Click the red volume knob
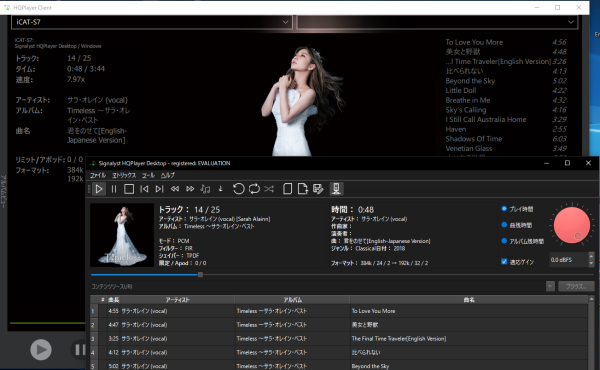This screenshot has width=600, height=370. [x=572, y=225]
